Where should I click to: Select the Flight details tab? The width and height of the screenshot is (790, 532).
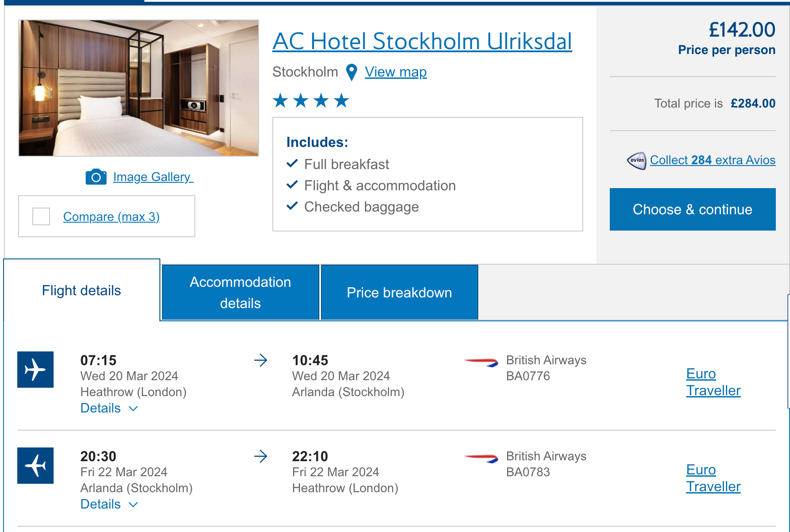point(81,290)
